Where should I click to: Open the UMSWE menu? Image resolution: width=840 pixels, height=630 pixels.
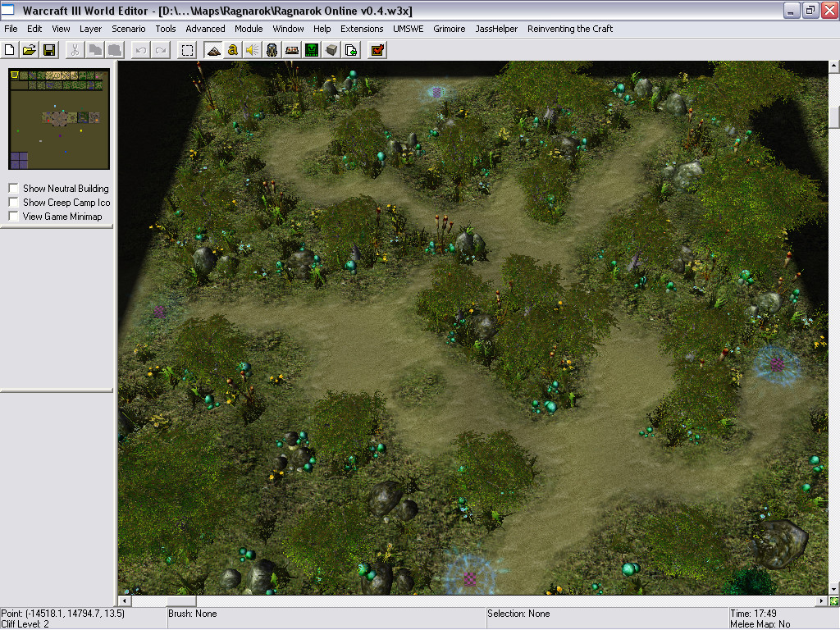(409, 29)
